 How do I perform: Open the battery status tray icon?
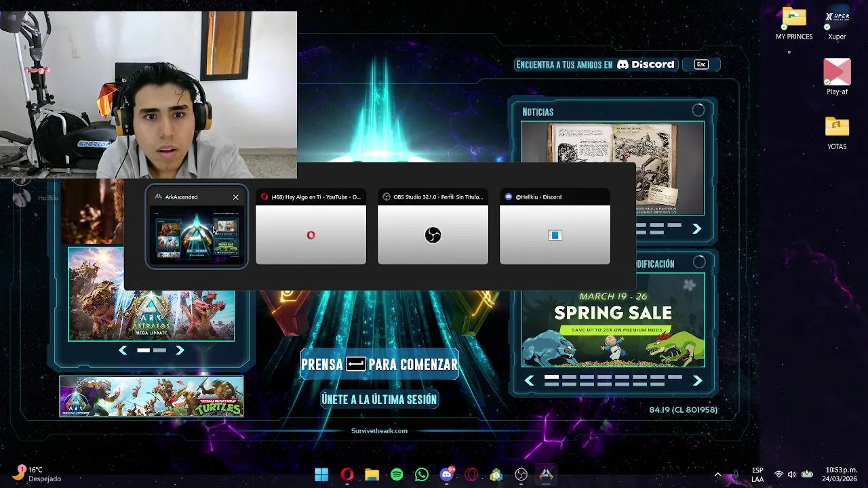point(807,474)
